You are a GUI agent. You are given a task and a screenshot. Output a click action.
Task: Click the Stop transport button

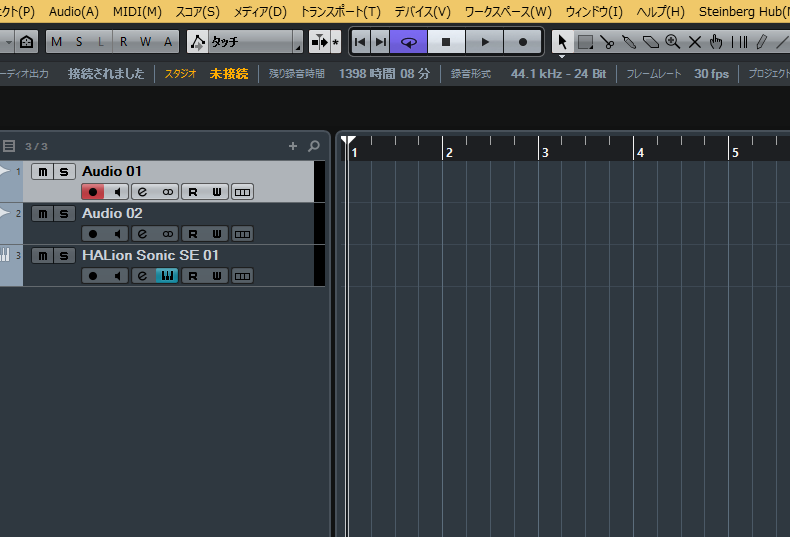(x=446, y=42)
